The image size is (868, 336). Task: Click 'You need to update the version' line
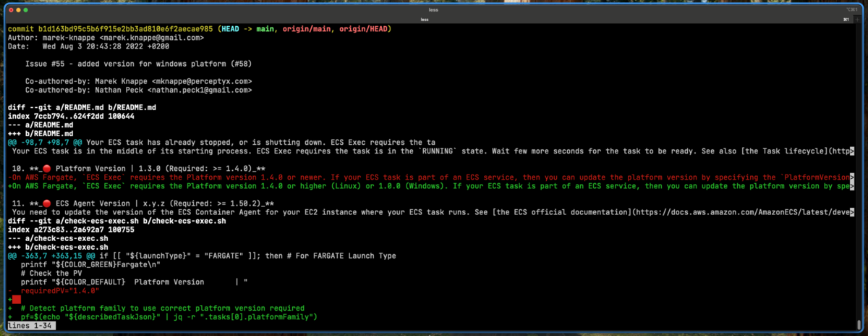point(433,211)
